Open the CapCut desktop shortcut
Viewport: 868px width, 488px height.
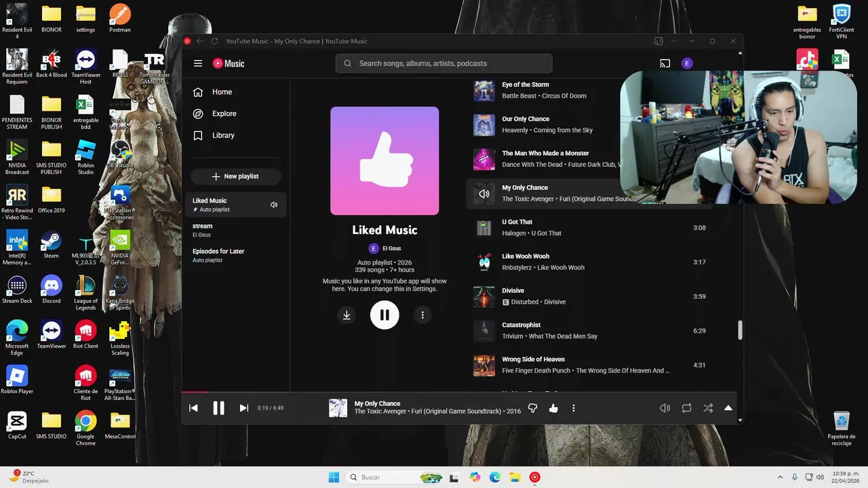(x=17, y=426)
